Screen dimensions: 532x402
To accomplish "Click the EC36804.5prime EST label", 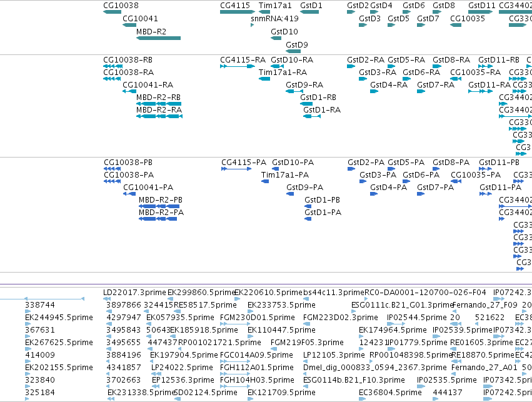I will (x=390, y=393).
